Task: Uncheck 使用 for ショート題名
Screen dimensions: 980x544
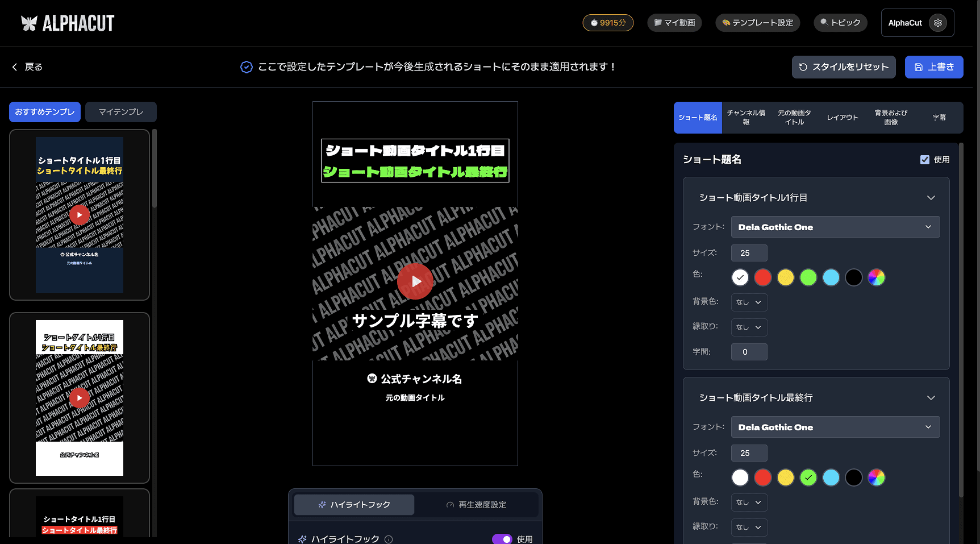Action: [925, 160]
